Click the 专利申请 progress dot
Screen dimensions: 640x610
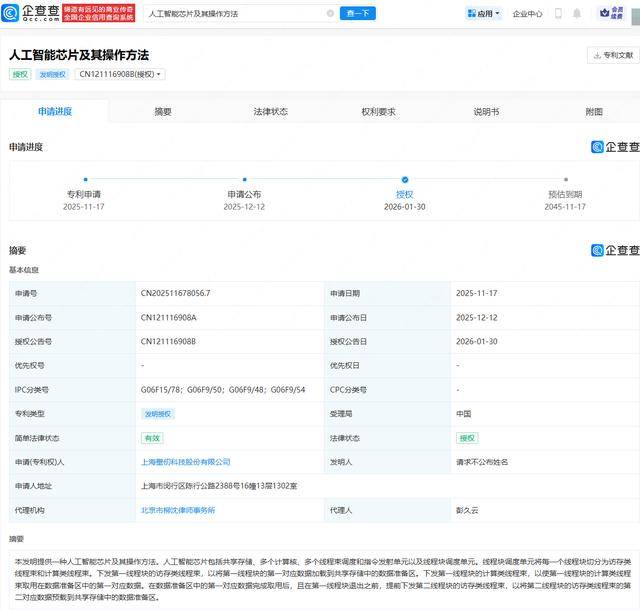86,180
